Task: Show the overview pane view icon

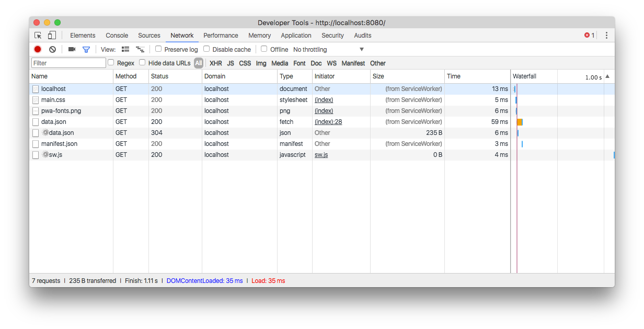Action: point(140,49)
